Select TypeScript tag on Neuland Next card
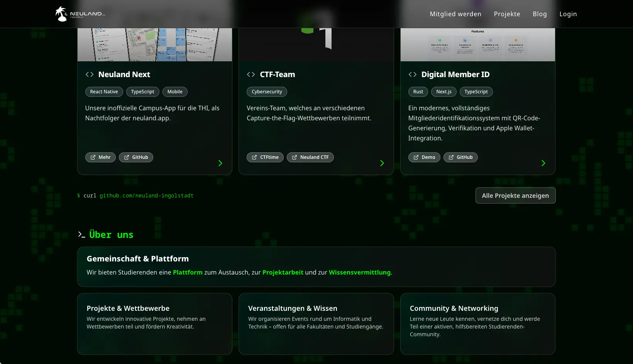The height and width of the screenshot is (364, 633). click(x=142, y=92)
